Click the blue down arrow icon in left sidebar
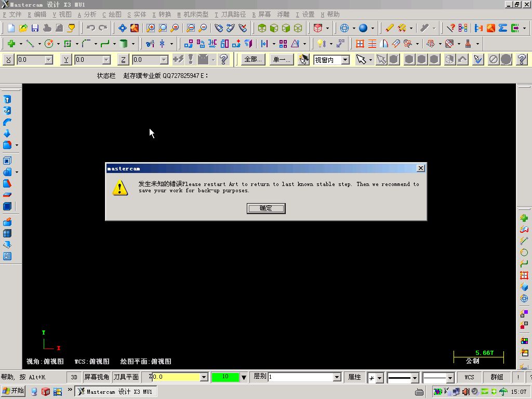 point(7,134)
